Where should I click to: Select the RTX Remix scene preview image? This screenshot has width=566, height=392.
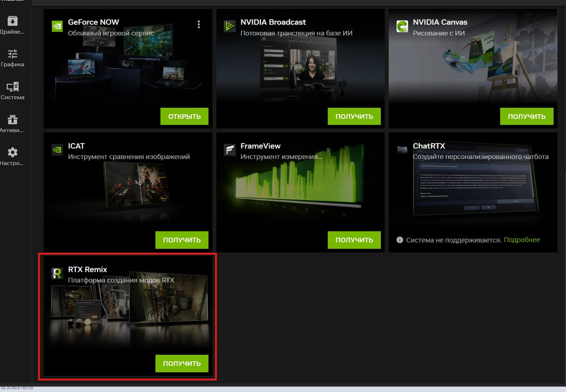point(129,303)
